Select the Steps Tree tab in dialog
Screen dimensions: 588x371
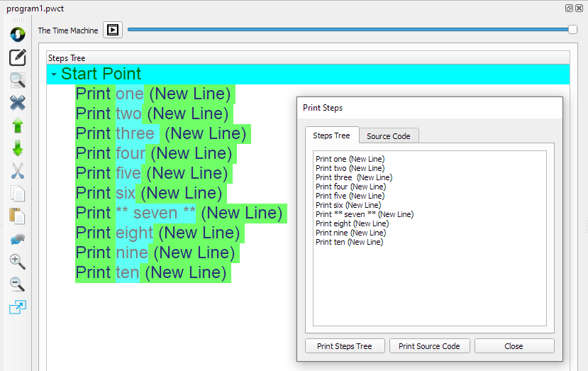point(331,135)
